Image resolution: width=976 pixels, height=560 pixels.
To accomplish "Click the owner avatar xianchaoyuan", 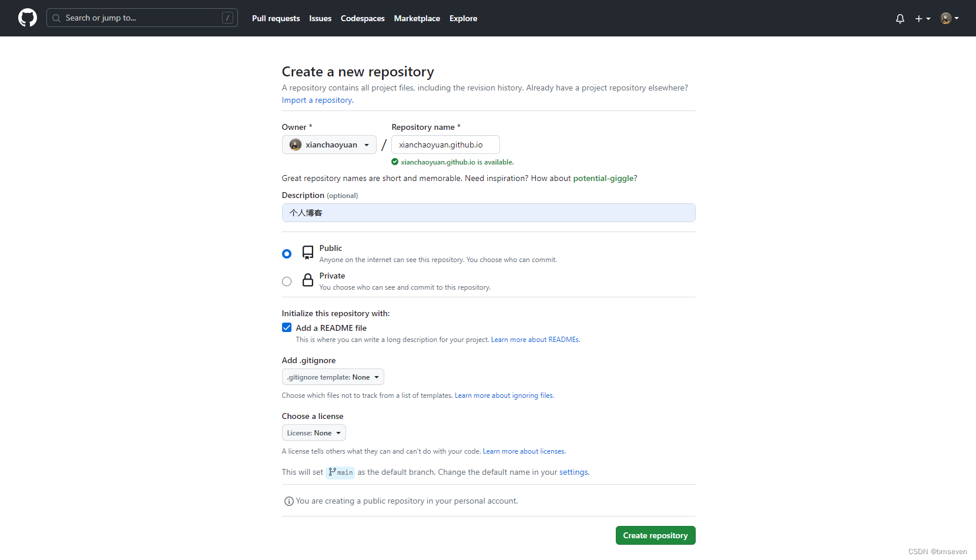I will coord(296,145).
